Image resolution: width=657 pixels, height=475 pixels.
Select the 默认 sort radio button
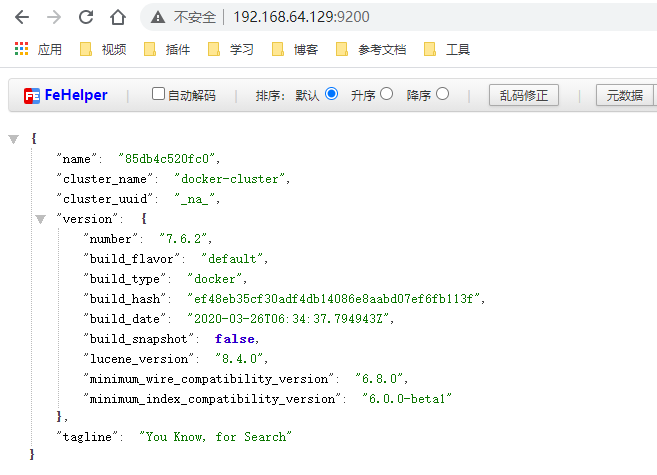[x=331, y=94]
